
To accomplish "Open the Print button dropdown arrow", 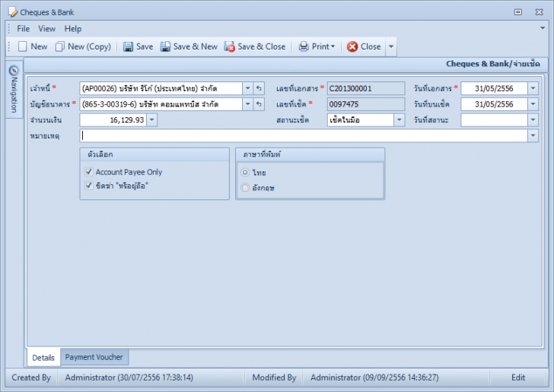I will 333,46.
